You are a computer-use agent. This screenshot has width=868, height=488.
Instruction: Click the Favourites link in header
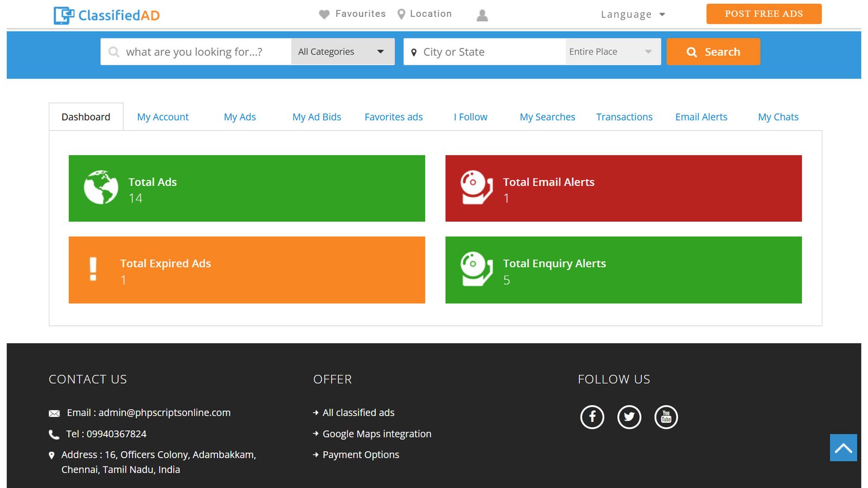pos(361,14)
